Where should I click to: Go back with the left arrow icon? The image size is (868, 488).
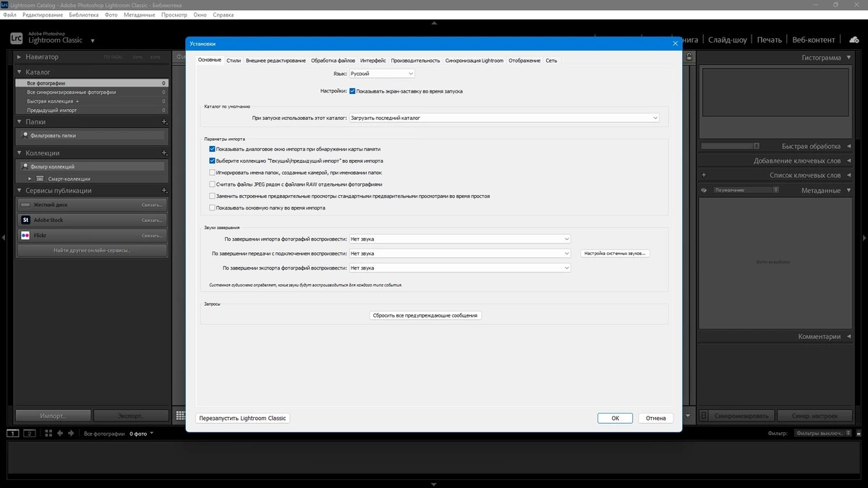(x=60, y=433)
